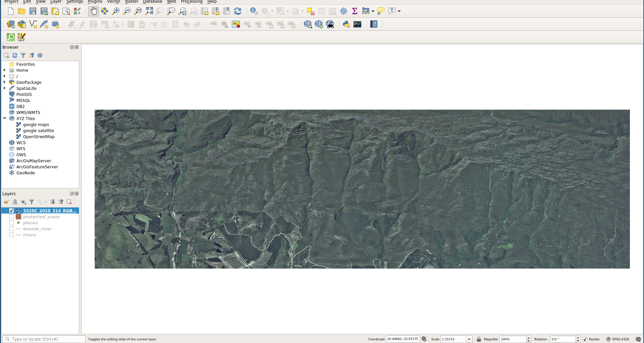Screen dimensions: 644x343
Task: Open the attribute table
Action: click(321, 11)
